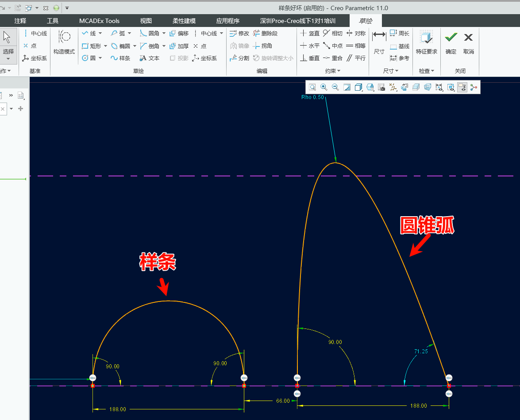Click the 删除段 delete segment tool
The height and width of the screenshot is (420, 520).
(266, 34)
